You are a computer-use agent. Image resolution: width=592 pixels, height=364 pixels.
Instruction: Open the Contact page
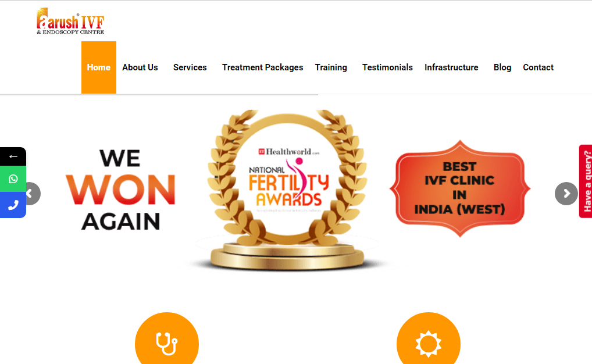[538, 67]
